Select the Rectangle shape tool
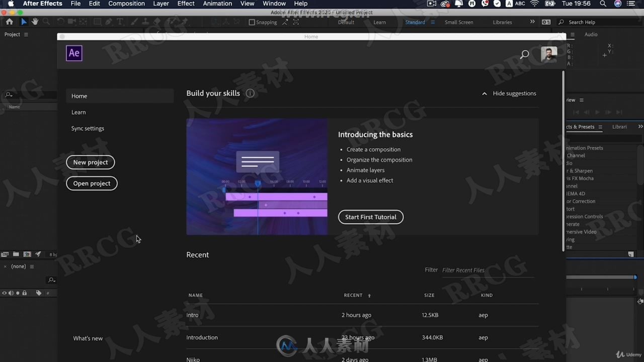 (x=97, y=22)
